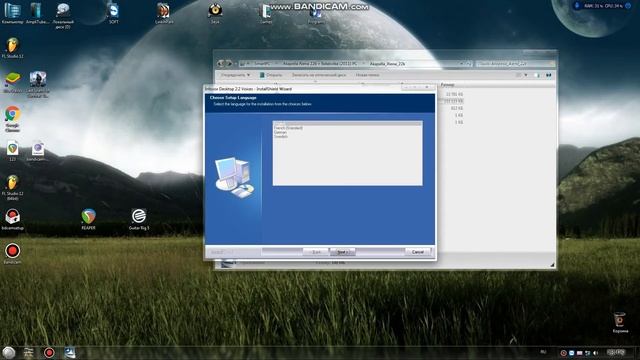Click Записать на оптический диск in Explorer

tap(319, 75)
